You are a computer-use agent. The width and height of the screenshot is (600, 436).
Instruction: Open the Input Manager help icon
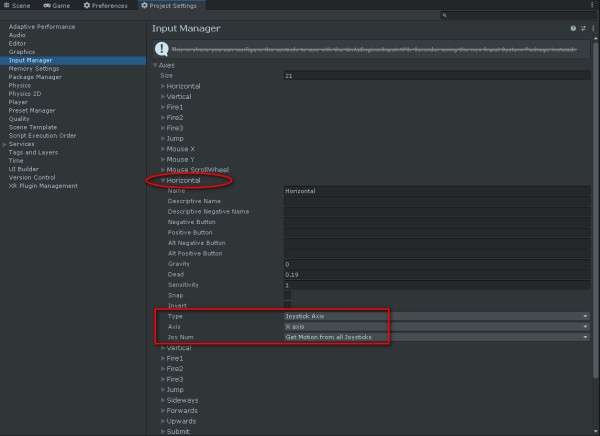click(x=572, y=29)
